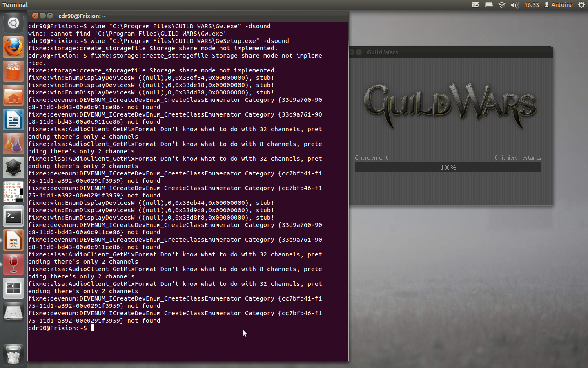Click the Wine glass launcher icon
Screen dimensions: 588x368
[x=13, y=264]
